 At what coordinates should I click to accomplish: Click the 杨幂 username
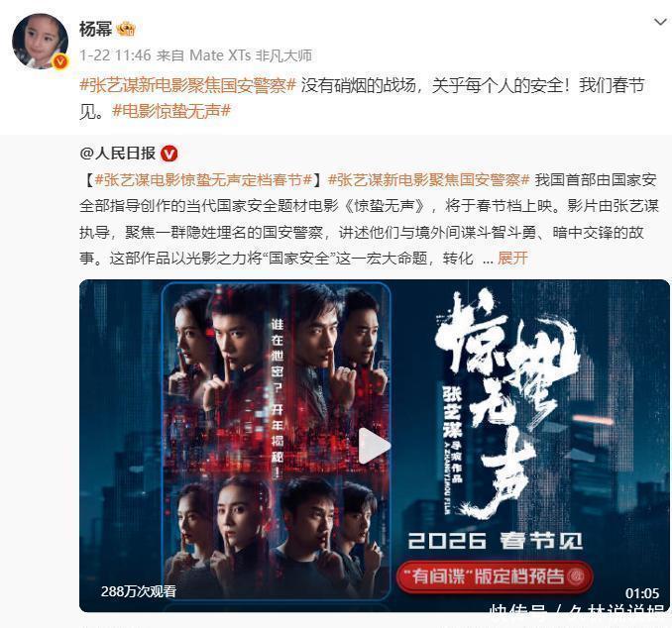pos(95,29)
